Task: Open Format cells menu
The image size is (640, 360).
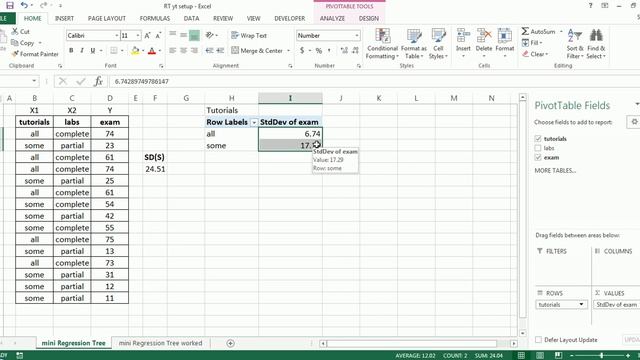Action: coord(505,42)
